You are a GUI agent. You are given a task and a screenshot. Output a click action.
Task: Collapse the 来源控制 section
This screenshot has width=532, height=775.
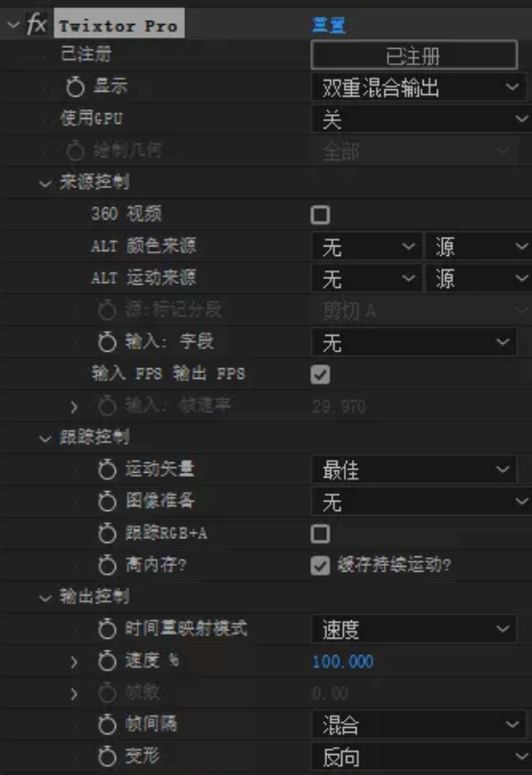(45, 184)
